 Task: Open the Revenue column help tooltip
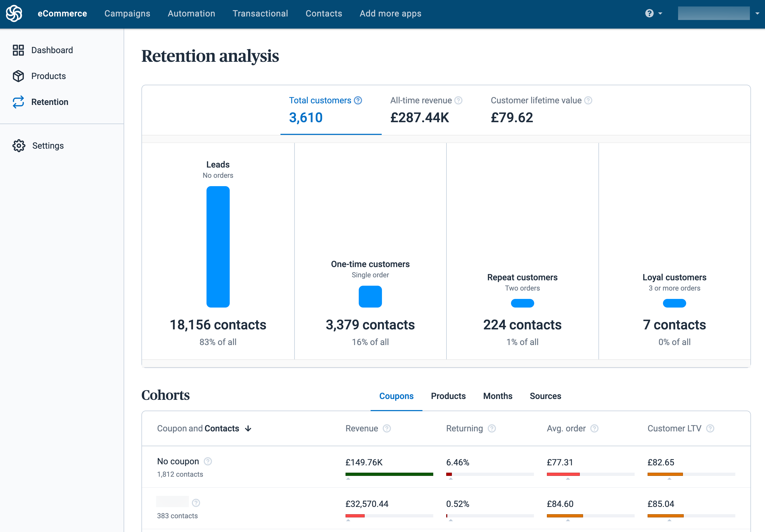coord(387,429)
